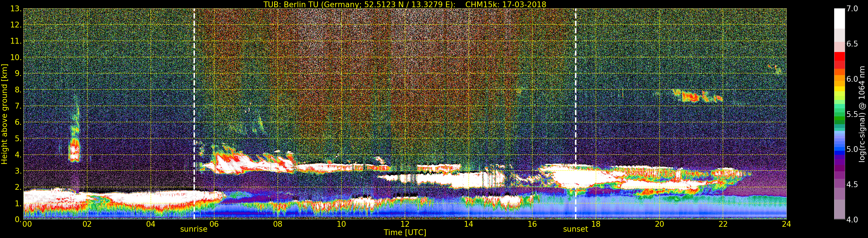This screenshot has width=868, height=238.
Task: Click the height axis tick '4.'
Action: coord(18,155)
